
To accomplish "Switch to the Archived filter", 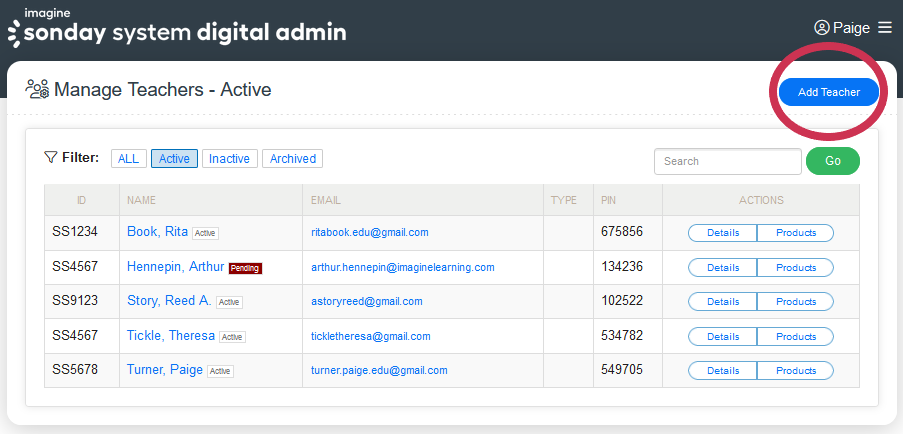I will (292, 158).
